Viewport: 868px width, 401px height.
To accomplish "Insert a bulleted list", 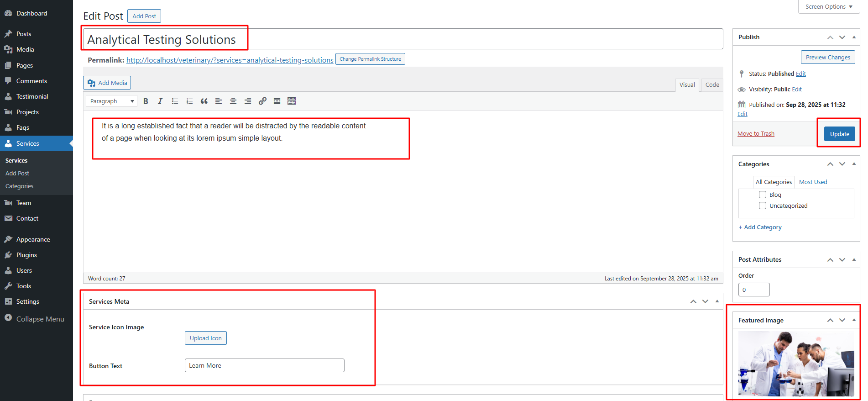I will [x=175, y=101].
